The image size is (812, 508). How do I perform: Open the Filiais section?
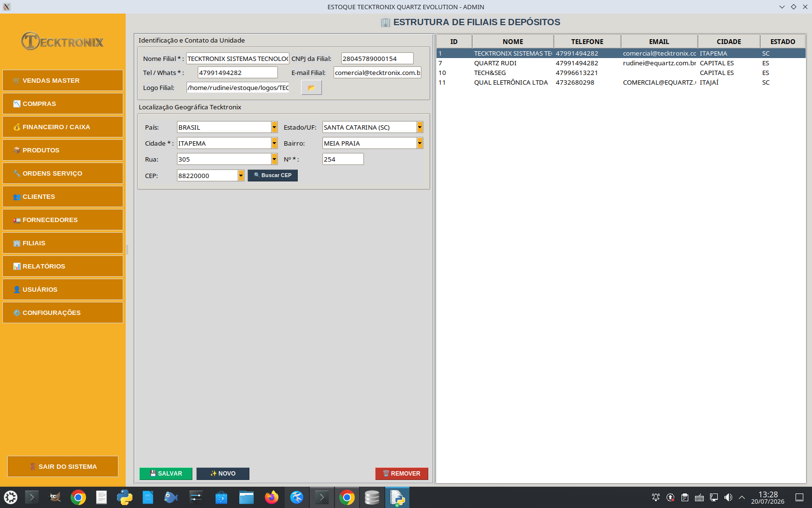(x=63, y=243)
